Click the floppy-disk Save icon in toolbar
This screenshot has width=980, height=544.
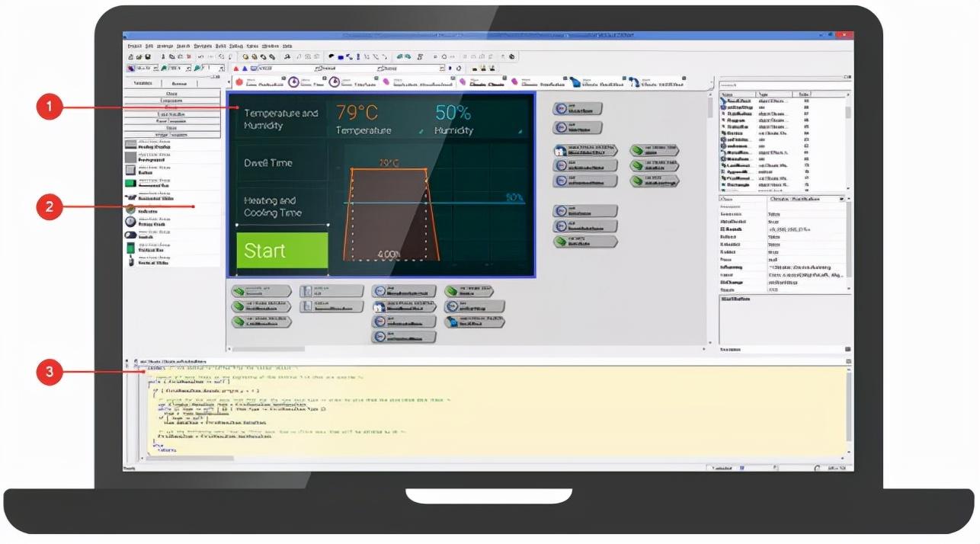tap(148, 56)
